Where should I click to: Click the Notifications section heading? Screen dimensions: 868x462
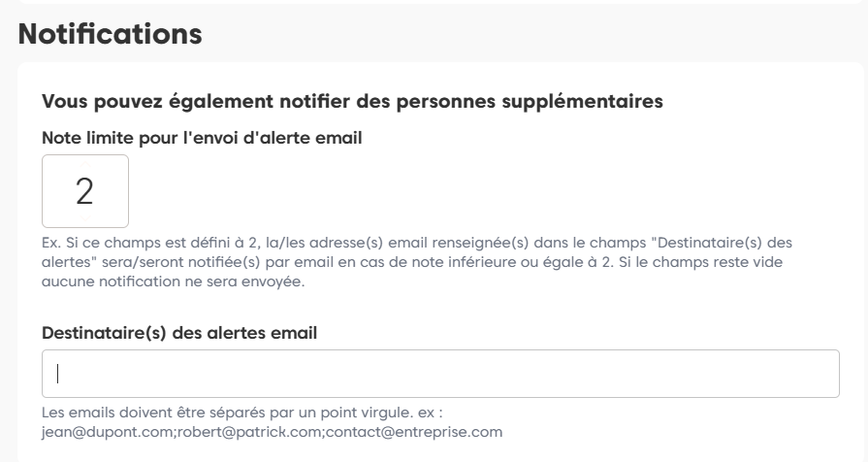click(x=111, y=34)
